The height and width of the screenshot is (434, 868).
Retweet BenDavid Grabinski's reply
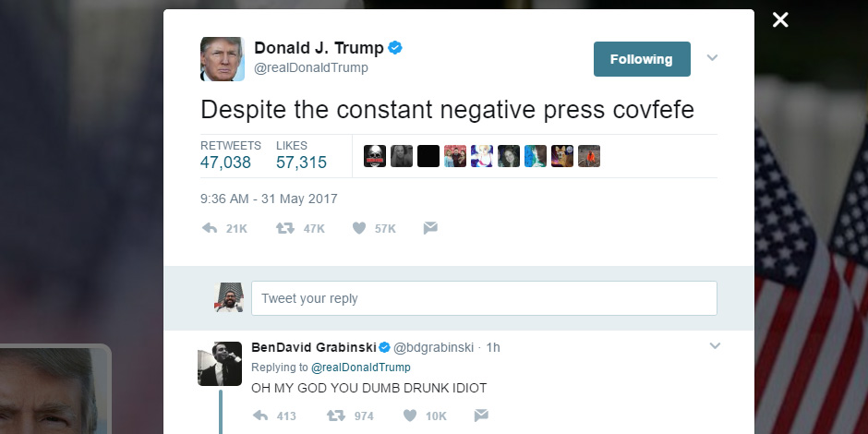(x=335, y=416)
